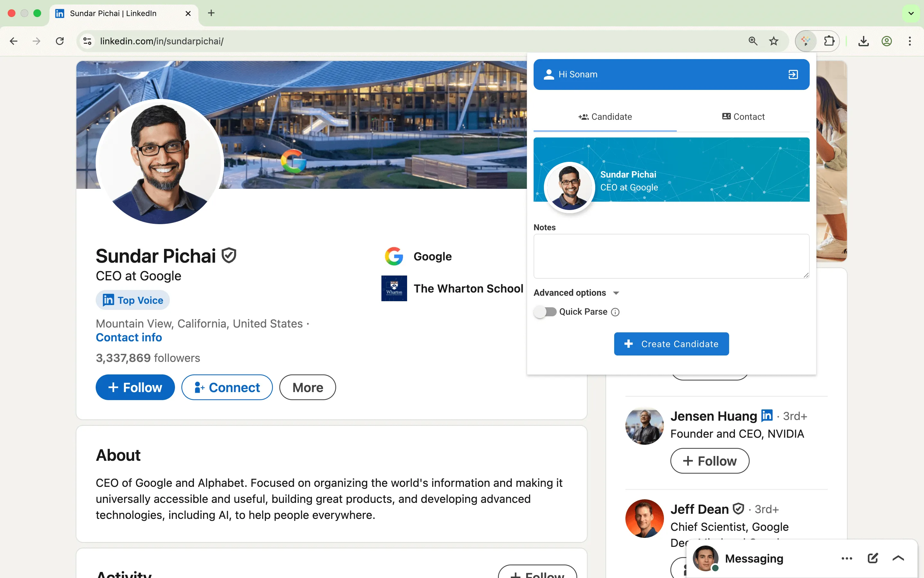Follow Jensen Huang
The height and width of the screenshot is (578, 924).
[710, 461]
